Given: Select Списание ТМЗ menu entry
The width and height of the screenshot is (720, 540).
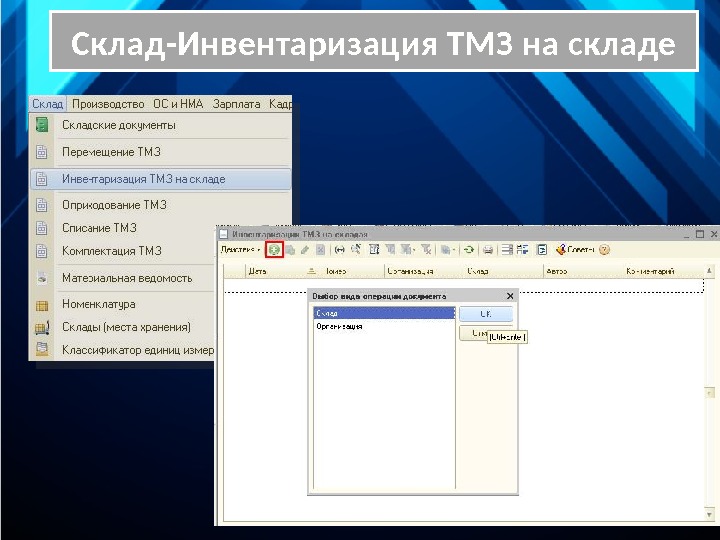Looking at the screenshot, I should coord(123,228).
